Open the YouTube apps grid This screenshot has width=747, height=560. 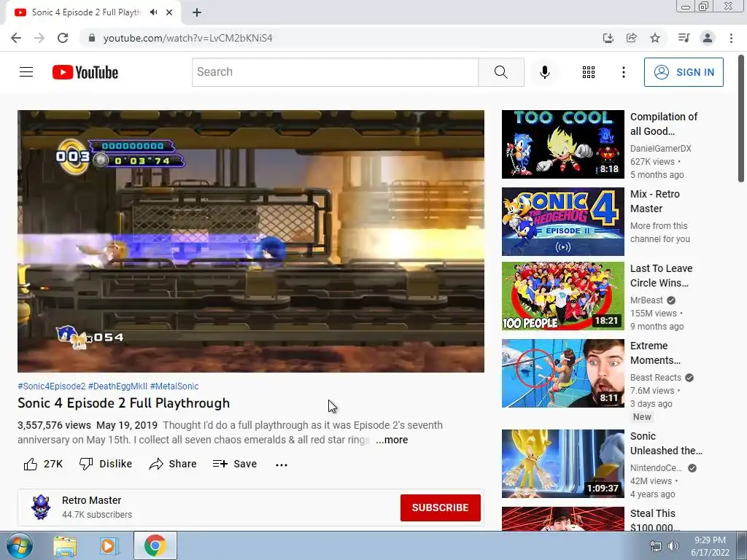click(589, 72)
